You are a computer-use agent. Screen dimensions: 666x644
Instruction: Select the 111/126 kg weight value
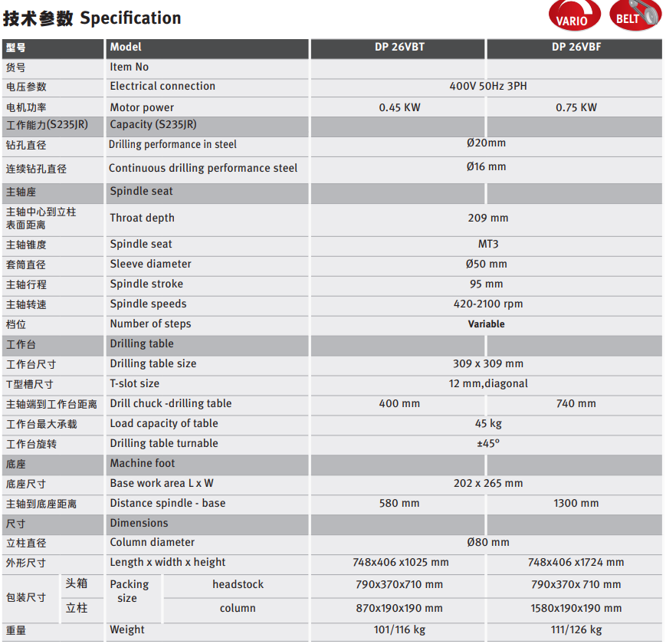tap(576, 630)
